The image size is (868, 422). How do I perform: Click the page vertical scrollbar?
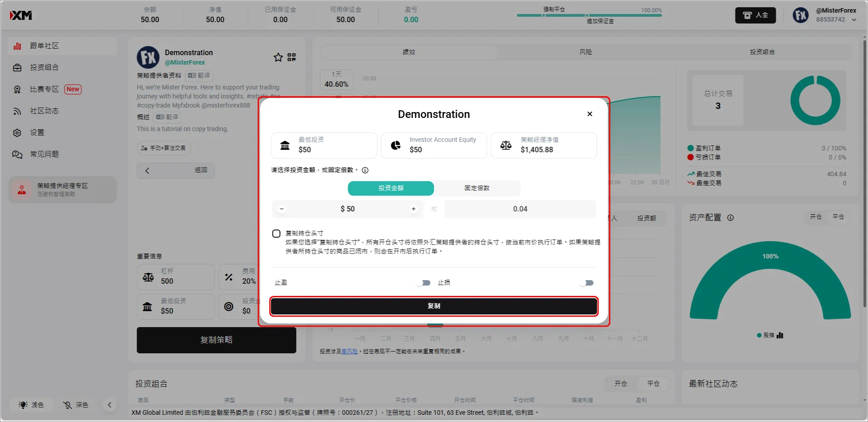(864, 174)
